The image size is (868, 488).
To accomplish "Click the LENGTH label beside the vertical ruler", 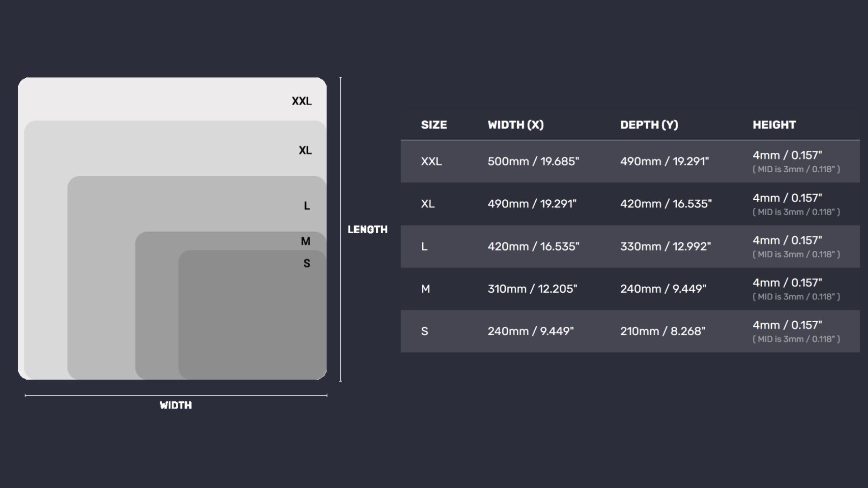I will [x=367, y=230].
